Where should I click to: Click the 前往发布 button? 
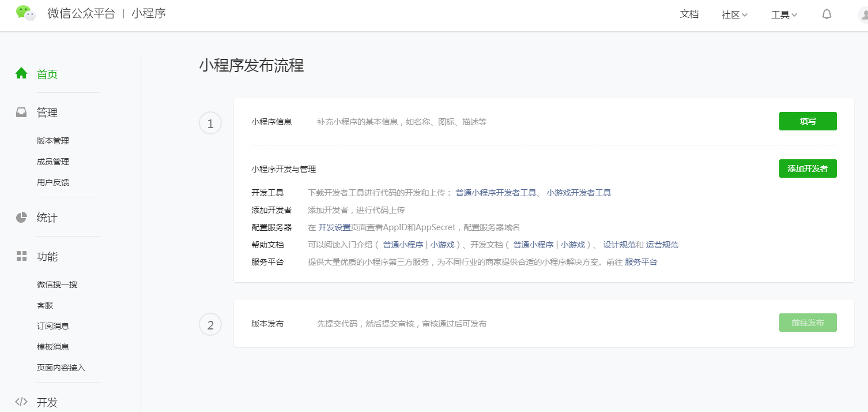tap(807, 323)
